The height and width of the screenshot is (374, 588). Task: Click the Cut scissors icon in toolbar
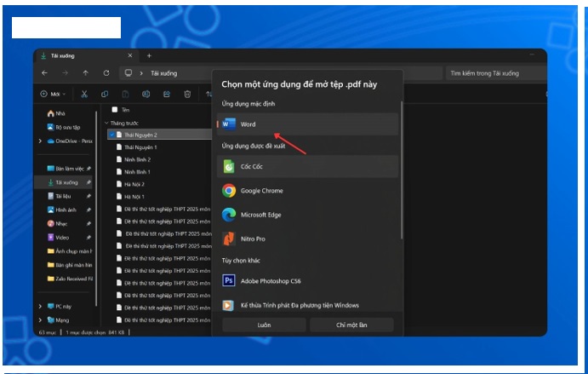point(84,94)
